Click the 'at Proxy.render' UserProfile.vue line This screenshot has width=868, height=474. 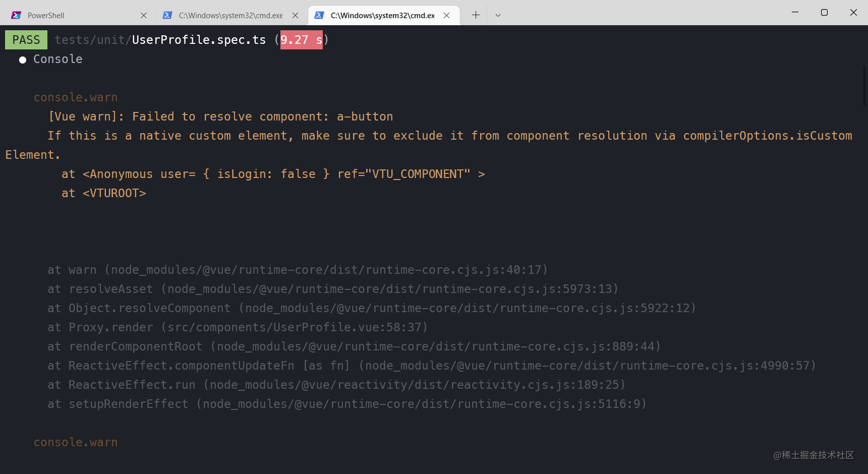click(238, 327)
